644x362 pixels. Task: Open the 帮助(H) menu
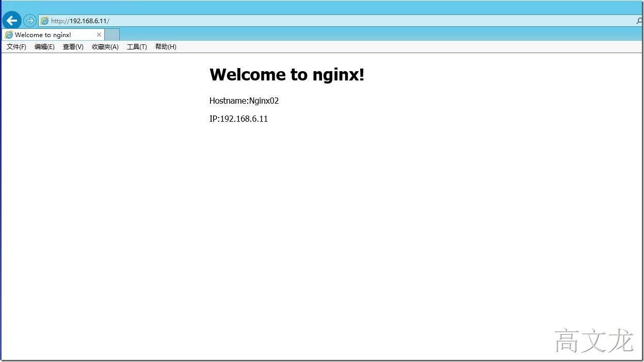(x=166, y=47)
